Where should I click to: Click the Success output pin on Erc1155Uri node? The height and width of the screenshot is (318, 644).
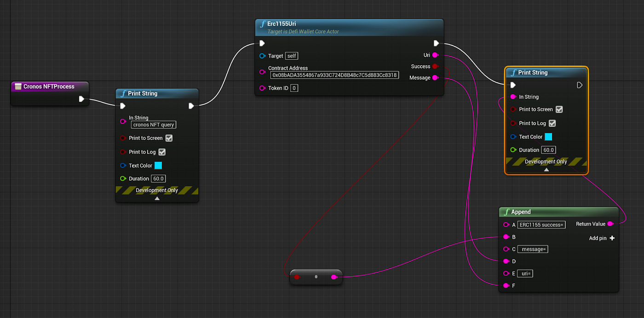(x=435, y=66)
